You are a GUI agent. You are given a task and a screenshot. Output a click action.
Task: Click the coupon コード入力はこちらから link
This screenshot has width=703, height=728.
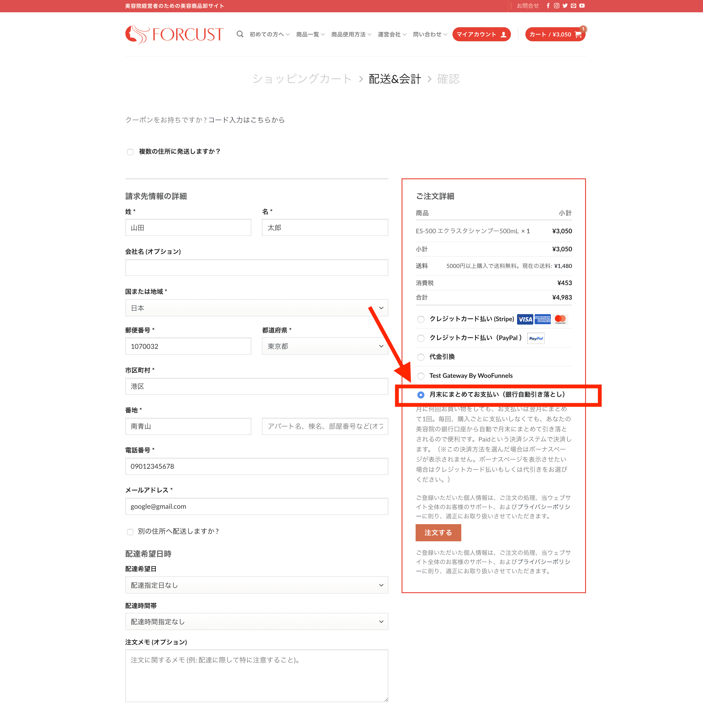(247, 120)
